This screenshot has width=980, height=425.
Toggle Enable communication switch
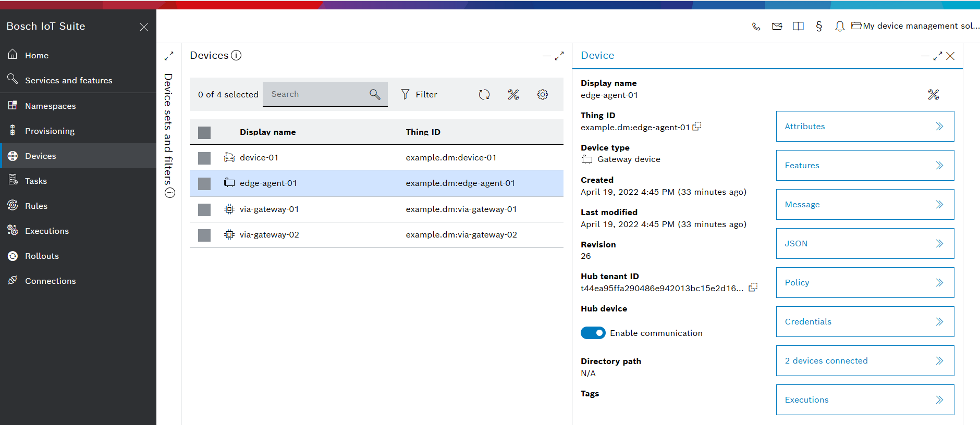[593, 333]
